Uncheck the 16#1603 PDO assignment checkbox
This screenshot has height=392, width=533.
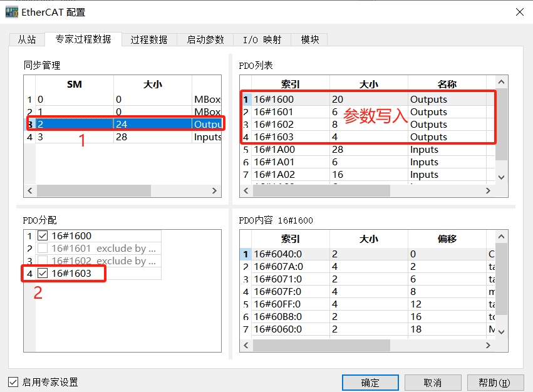pyautogui.click(x=43, y=274)
